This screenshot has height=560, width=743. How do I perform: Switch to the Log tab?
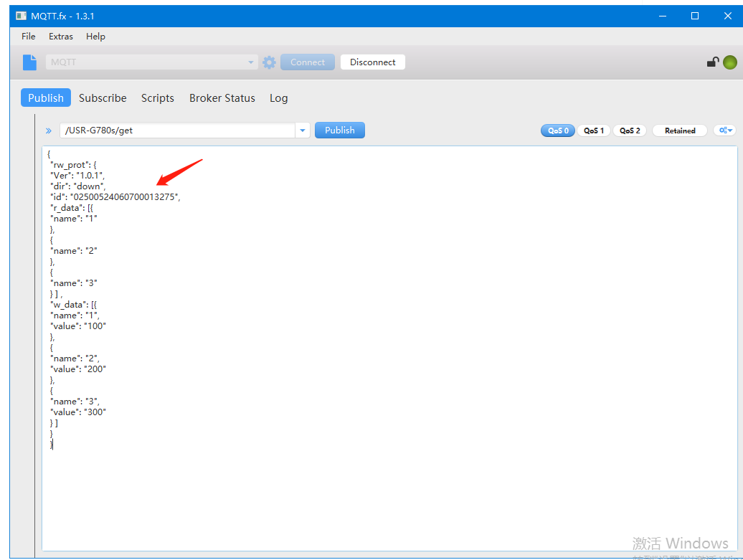(278, 98)
